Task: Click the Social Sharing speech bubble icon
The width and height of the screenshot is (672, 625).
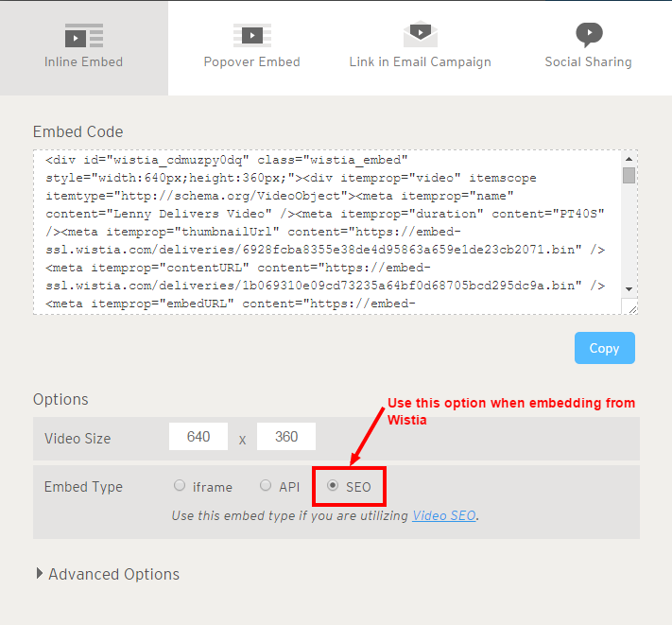Action: pos(589,35)
